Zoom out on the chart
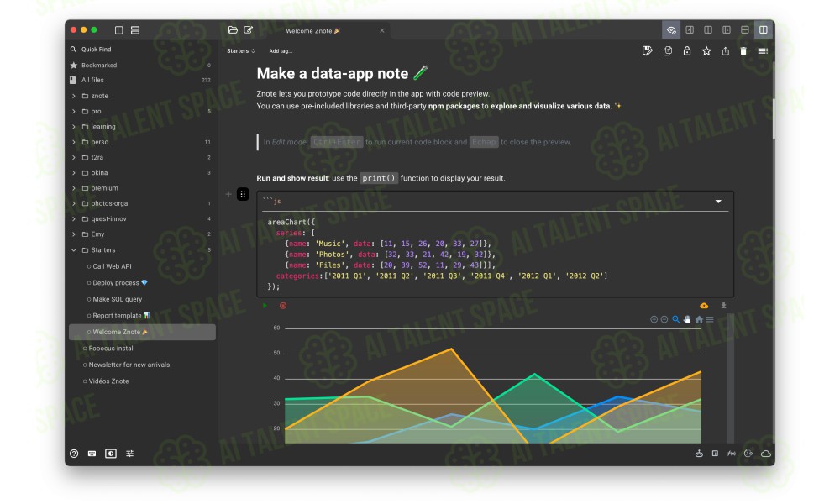The image size is (840, 504). pos(664,319)
